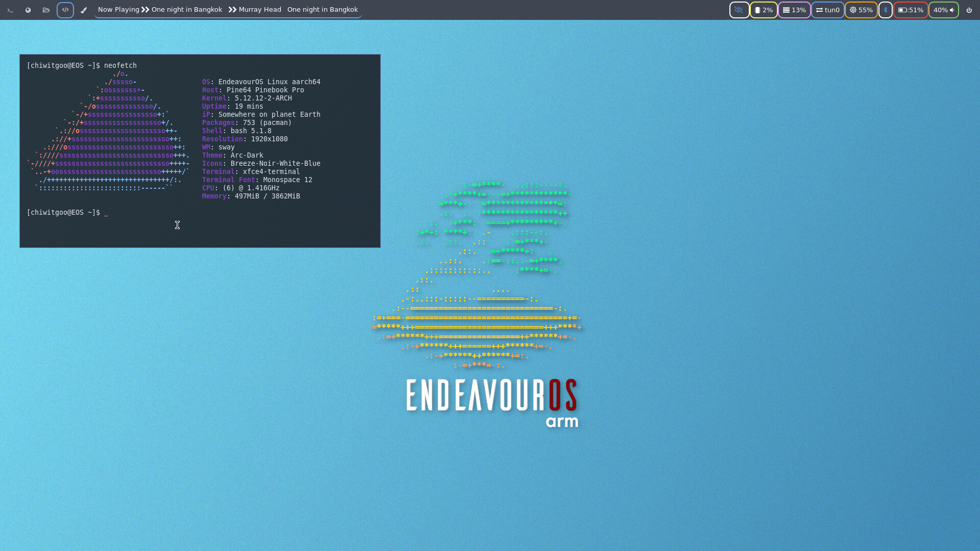Click the Packages: 753 (pacman) line

247,122
